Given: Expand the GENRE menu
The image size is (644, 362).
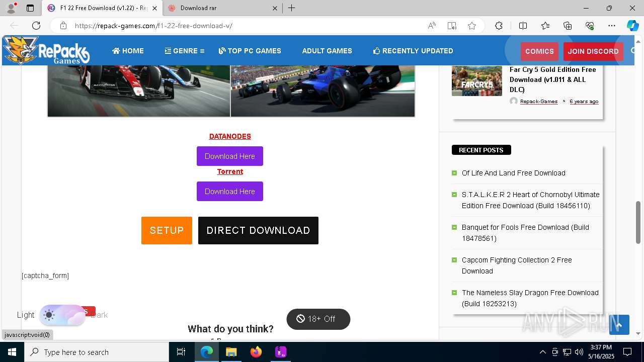Looking at the screenshot, I should (184, 51).
